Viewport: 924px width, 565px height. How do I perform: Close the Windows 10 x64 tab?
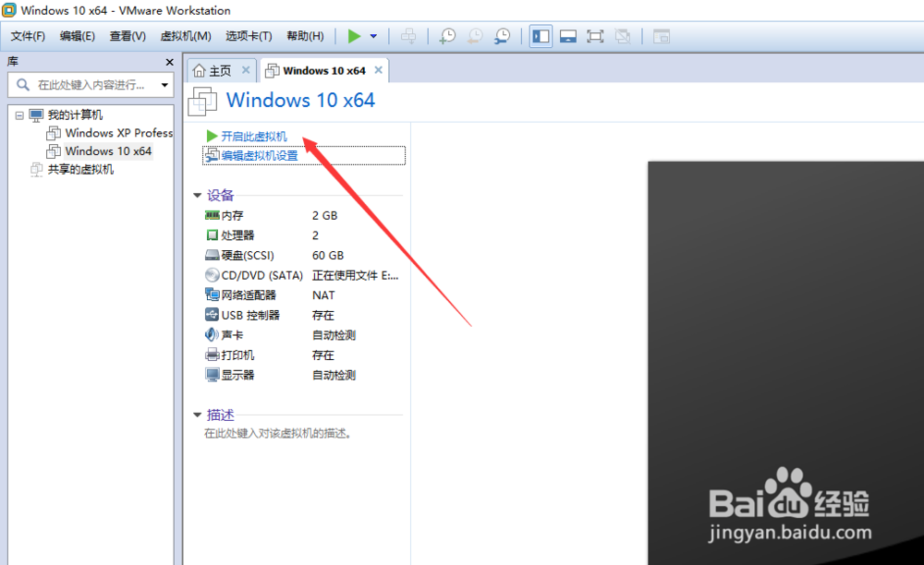[x=378, y=70]
